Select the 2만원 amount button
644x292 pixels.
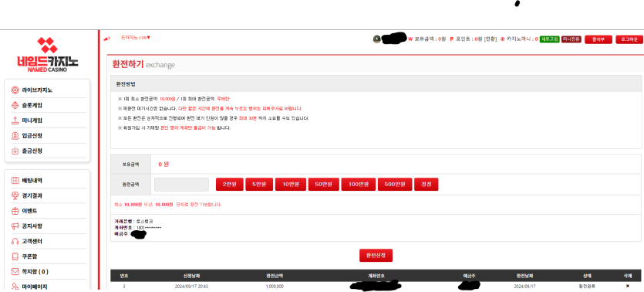pyautogui.click(x=230, y=185)
